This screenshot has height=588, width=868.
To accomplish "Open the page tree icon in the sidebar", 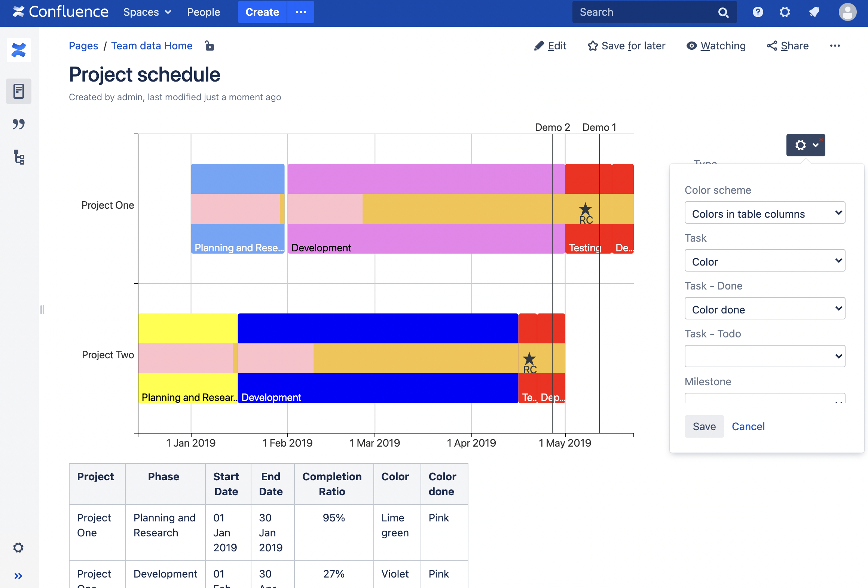I will click(x=18, y=157).
